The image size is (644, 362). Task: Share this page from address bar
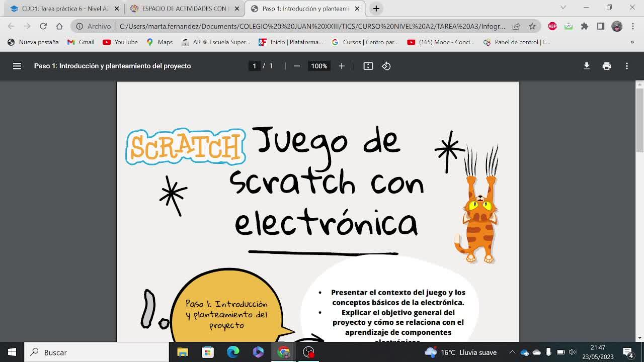point(516,26)
